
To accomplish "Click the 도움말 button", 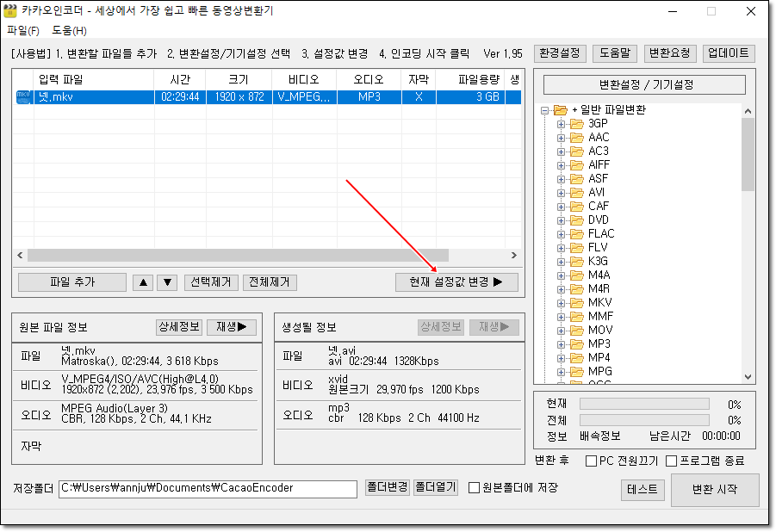I will (615, 53).
